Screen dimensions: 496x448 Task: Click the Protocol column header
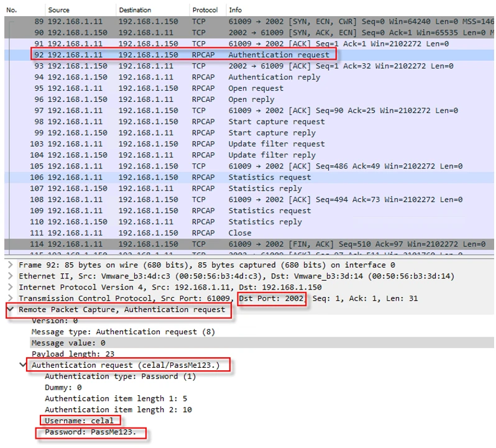coord(205,10)
